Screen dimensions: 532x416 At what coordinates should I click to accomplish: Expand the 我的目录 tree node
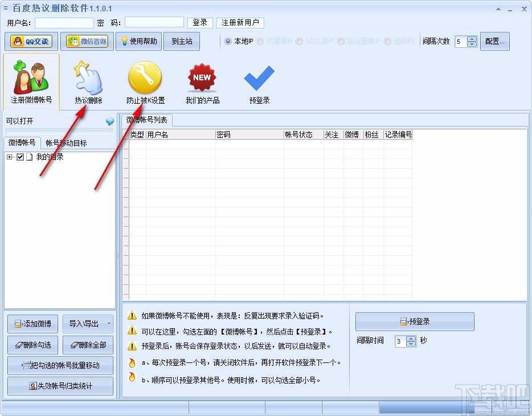coord(10,157)
